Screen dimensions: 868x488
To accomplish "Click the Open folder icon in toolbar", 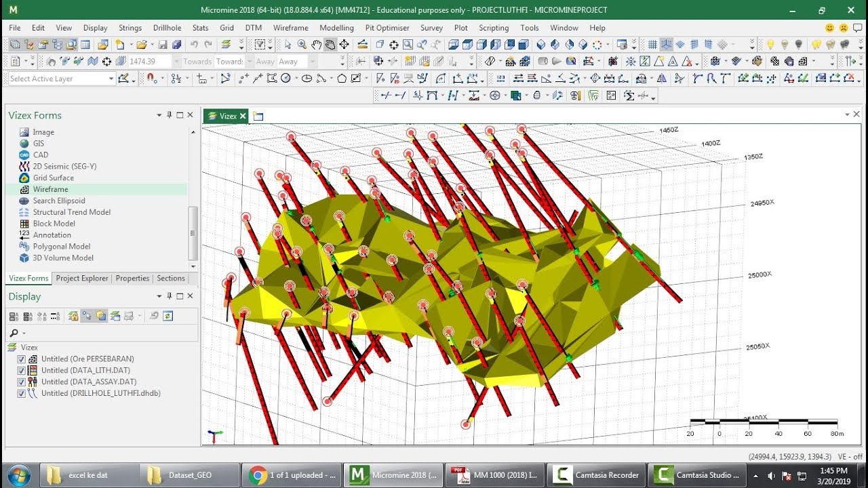I will (142, 44).
